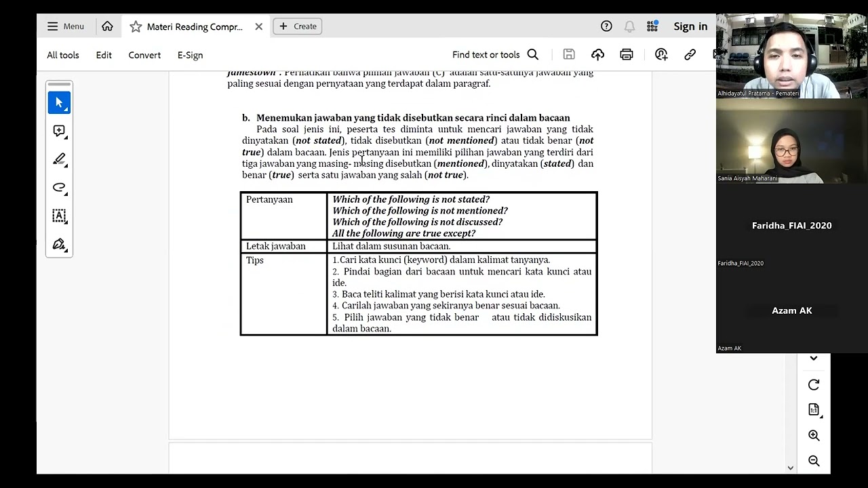Open the All tools panel

pyautogui.click(x=63, y=55)
